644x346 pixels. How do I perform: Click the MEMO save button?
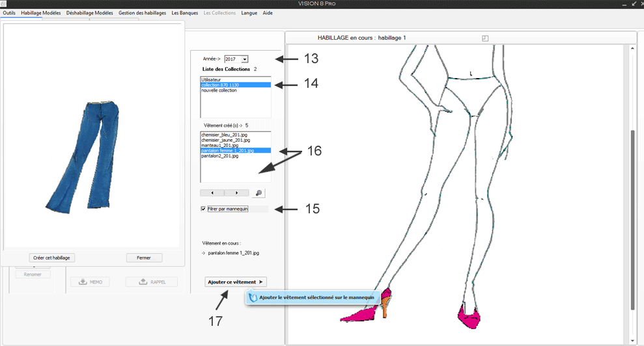(x=90, y=282)
